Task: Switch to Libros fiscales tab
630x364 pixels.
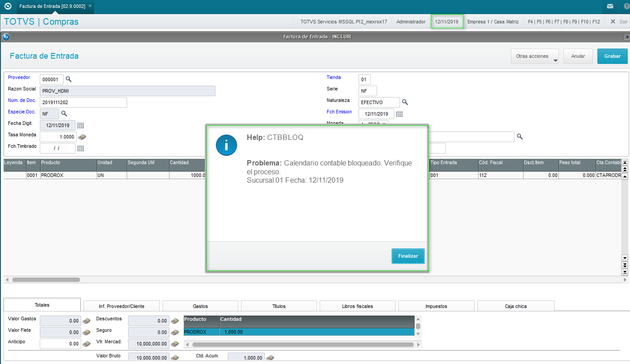Action: pos(358,306)
